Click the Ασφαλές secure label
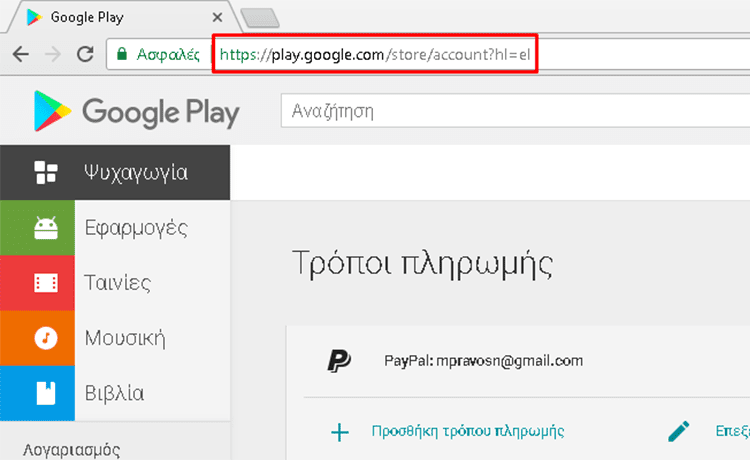 (x=168, y=55)
